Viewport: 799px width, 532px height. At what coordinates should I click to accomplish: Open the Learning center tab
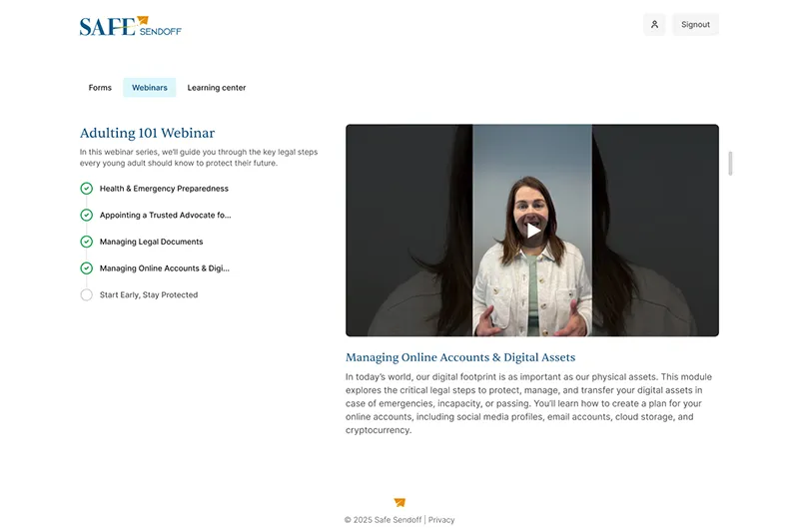[217, 88]
